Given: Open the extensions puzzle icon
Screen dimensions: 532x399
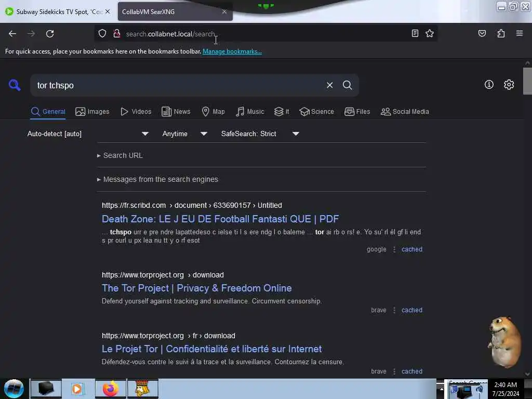Looking at the screenshot, I should coord(501,33).
